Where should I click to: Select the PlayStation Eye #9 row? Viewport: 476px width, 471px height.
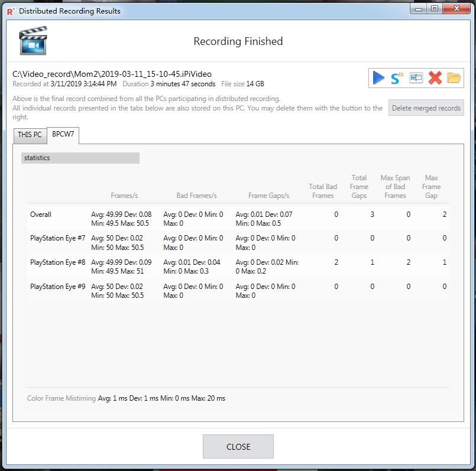point(238,291)
